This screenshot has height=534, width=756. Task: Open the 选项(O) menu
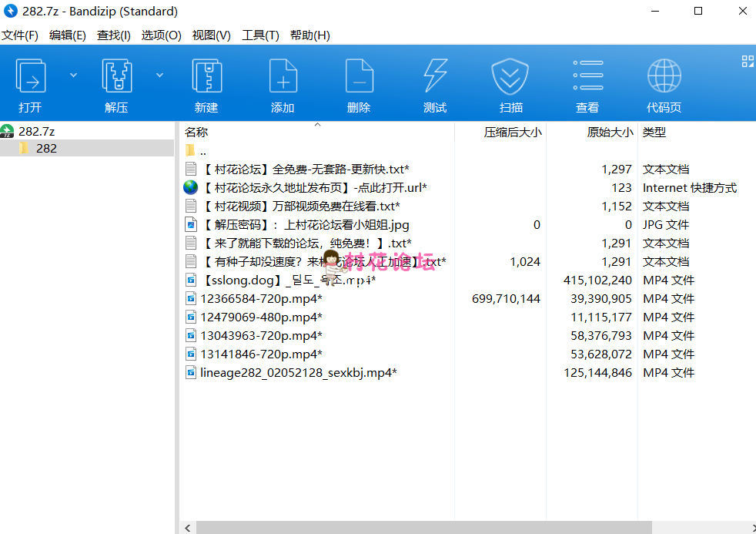[x=161, y=35]
